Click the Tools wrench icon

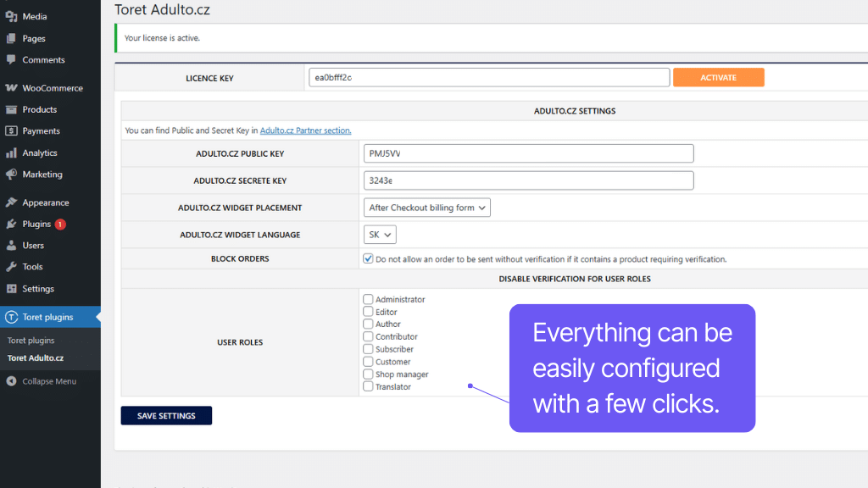pos(11,267)
